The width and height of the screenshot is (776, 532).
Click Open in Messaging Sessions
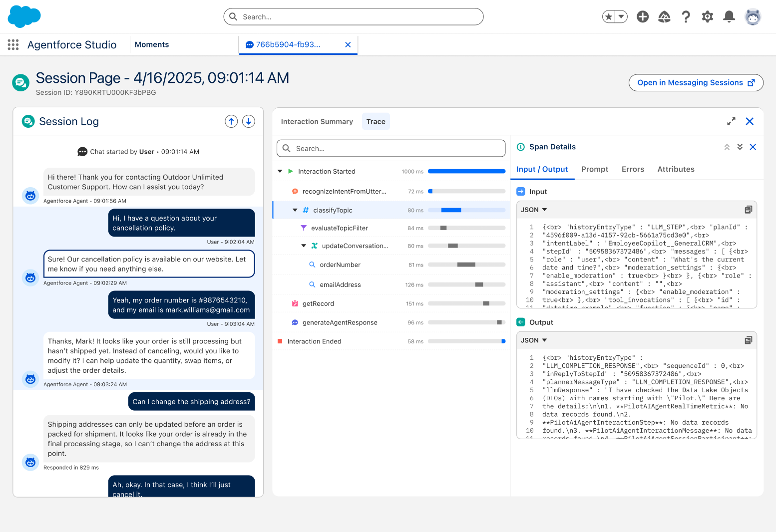(696, 82)
